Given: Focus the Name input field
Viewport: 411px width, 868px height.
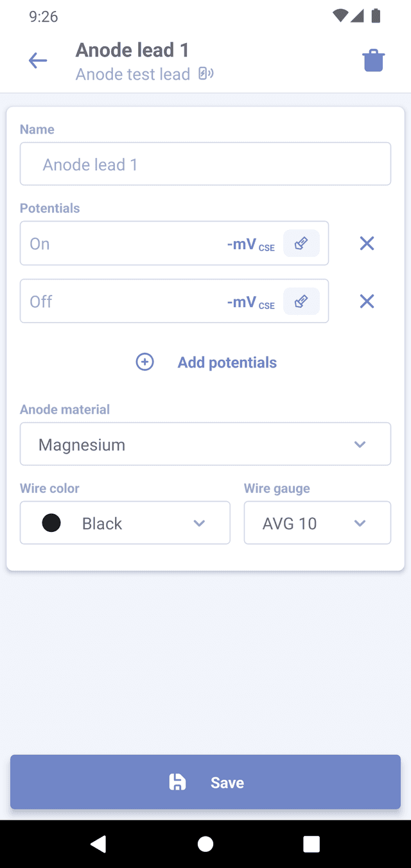Looking at the screenshot, I should click(205, 164).
